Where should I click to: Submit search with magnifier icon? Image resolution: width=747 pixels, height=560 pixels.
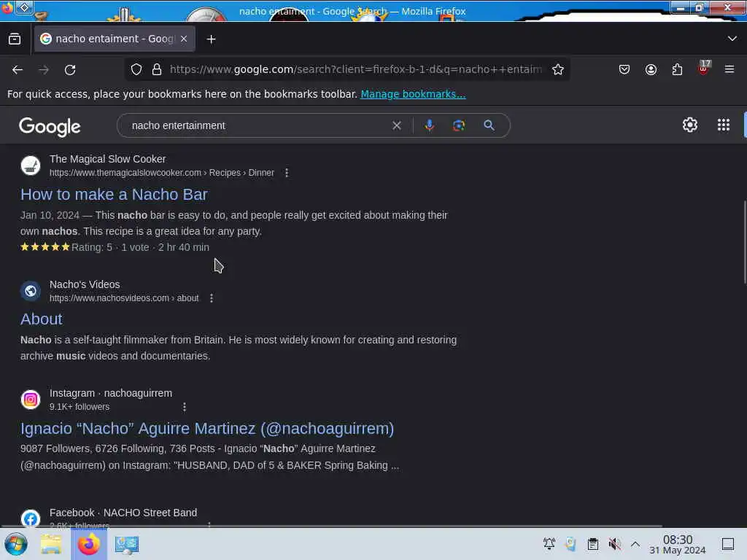click(489, 125)
